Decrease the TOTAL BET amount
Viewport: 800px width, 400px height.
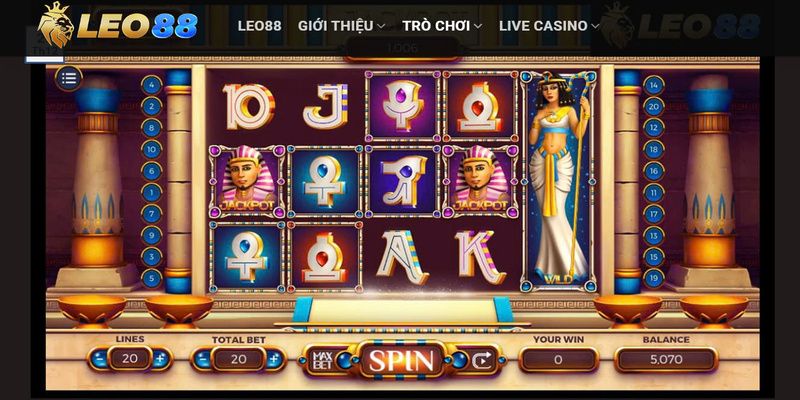tap(203, 359)
